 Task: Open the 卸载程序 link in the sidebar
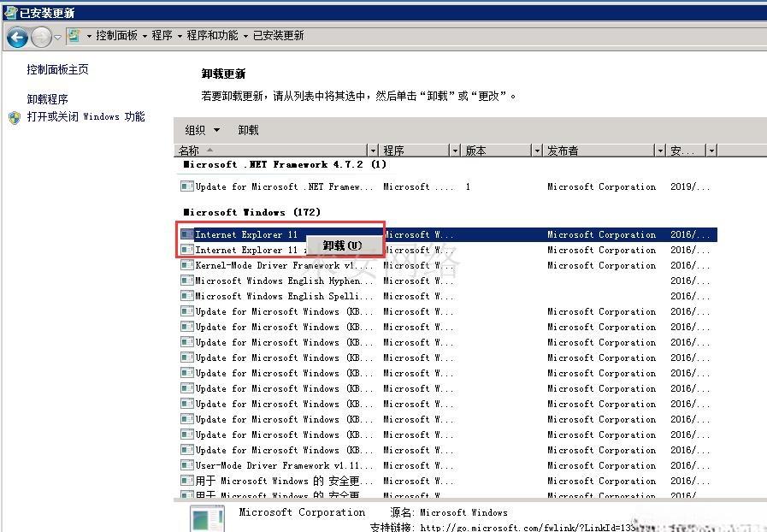pyautogui.click(x=47, y=99)
